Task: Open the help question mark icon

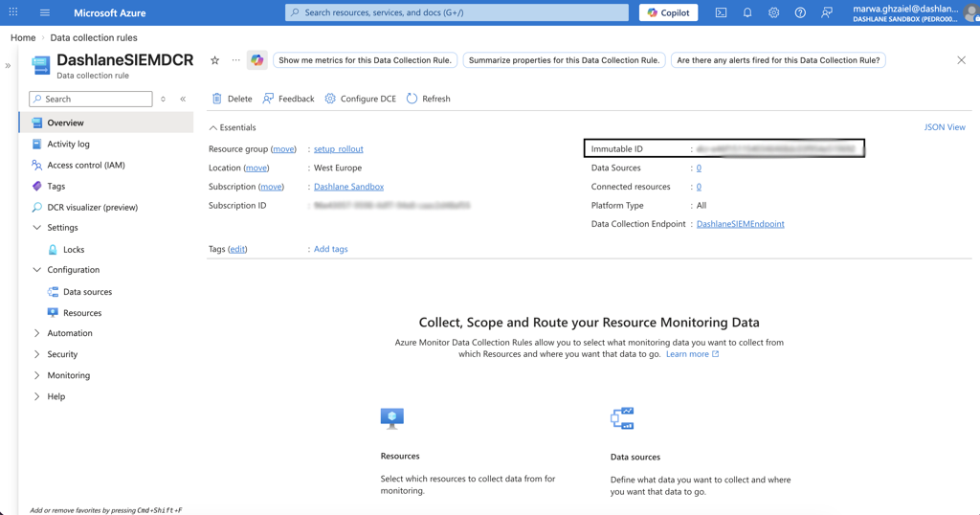Action: pos(800,12)
